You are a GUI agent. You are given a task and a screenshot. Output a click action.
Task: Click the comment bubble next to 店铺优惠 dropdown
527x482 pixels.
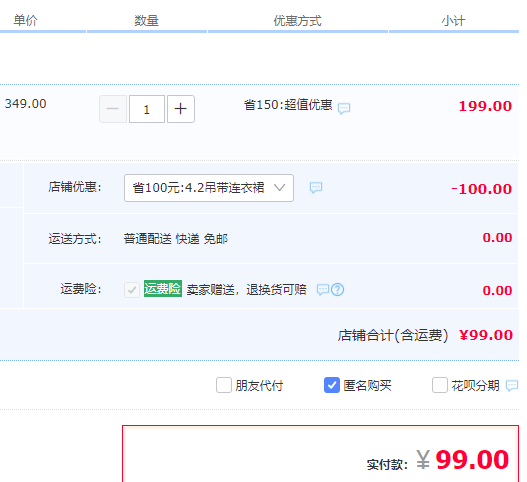click(316, 188)
